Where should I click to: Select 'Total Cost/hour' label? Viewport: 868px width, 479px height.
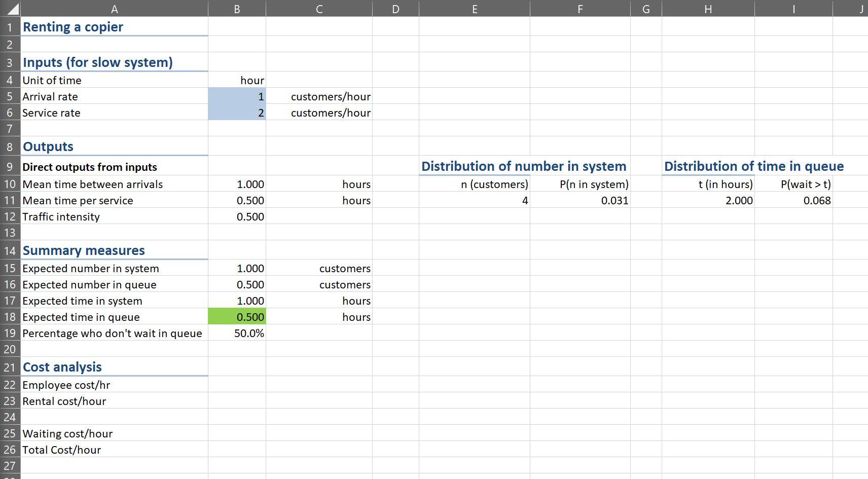pyautogui.click(x=114, y=450)
